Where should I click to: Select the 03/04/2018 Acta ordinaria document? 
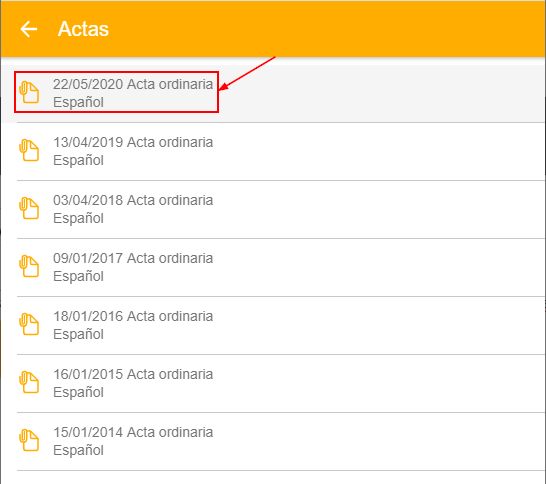(273, 210)
